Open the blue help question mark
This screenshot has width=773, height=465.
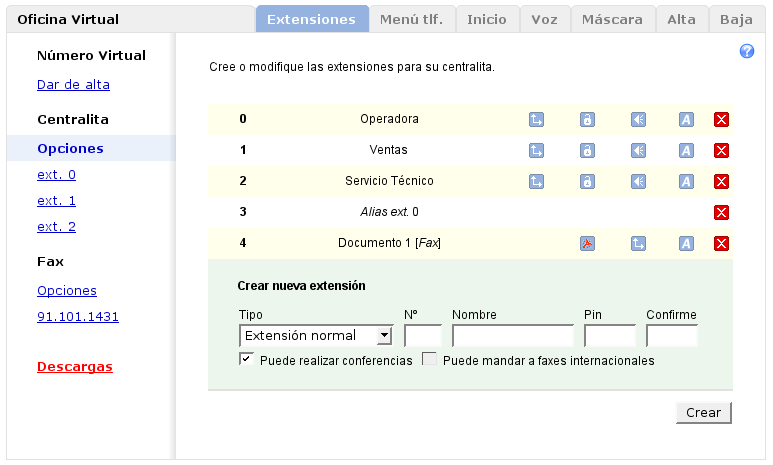746,52
